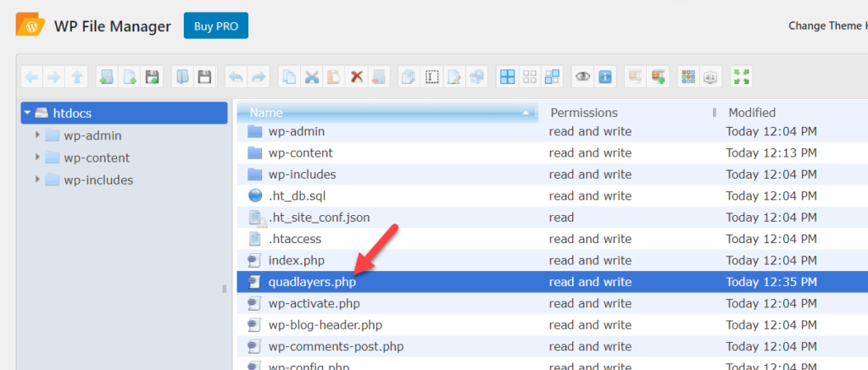Expand the wp-includes tree node arrow
The width and height of the screenshot is (868, 370).
pos(37,179)
